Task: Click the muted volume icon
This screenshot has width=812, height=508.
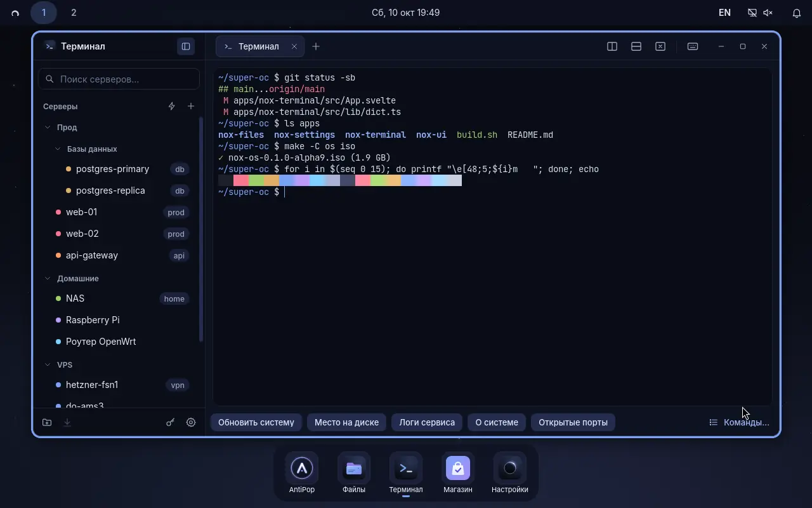Action: pyautogui.click(x=768, y=13)
